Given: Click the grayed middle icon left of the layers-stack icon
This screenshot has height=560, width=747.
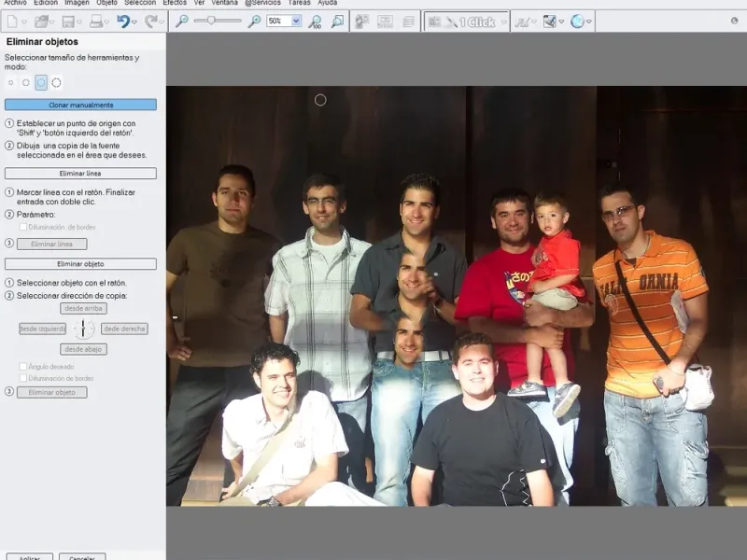Looking at the screenshot, I should [385, 21].
